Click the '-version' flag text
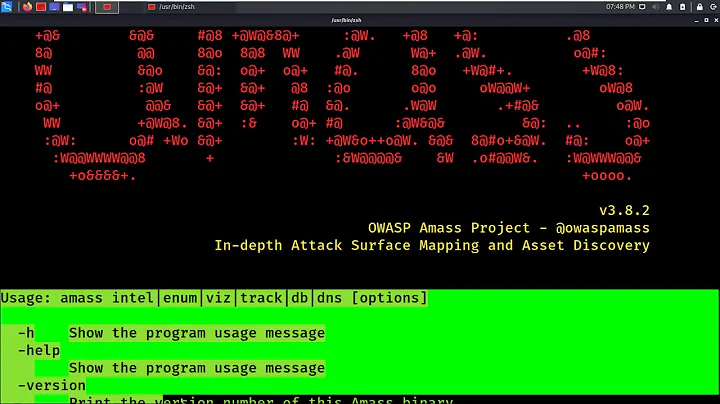The width and height of the screenshot is (720, 404). tap(52, 385)
